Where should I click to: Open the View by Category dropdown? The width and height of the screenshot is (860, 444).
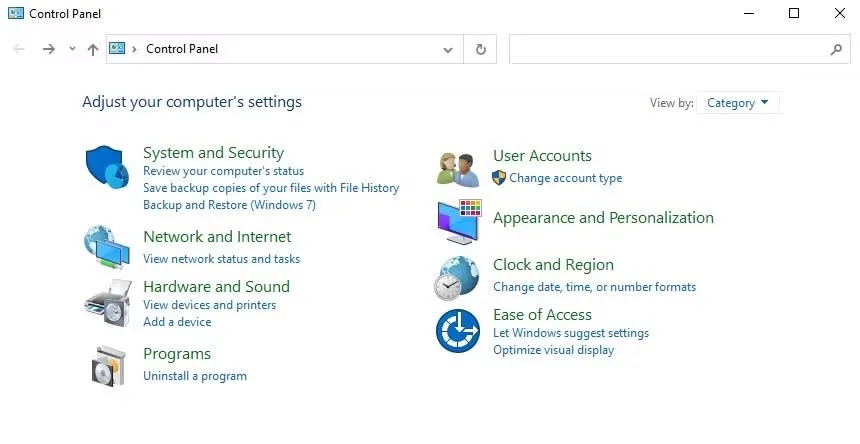click(x=738, y=103)
